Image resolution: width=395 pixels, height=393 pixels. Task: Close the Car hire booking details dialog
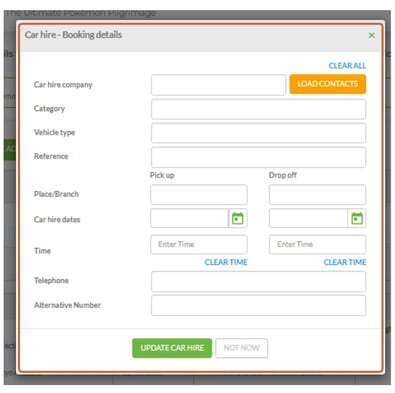click(x=372, y=35)
